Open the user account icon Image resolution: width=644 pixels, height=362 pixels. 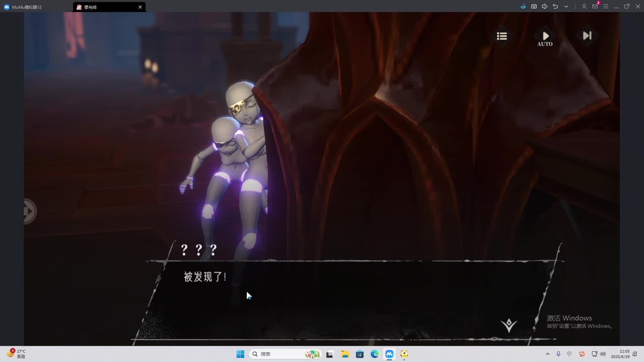pos(584,6)
